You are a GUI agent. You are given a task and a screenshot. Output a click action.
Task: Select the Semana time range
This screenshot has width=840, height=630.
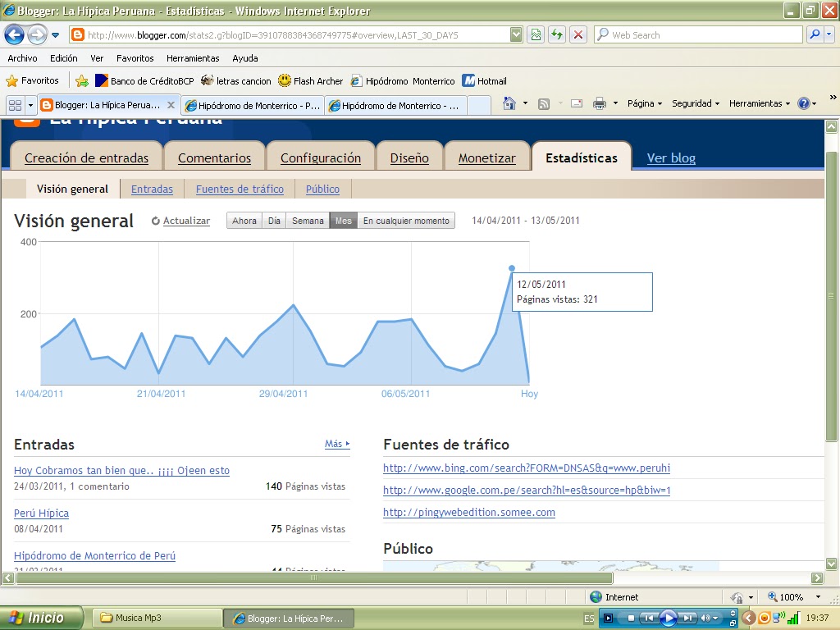click(x=308, y=221)
